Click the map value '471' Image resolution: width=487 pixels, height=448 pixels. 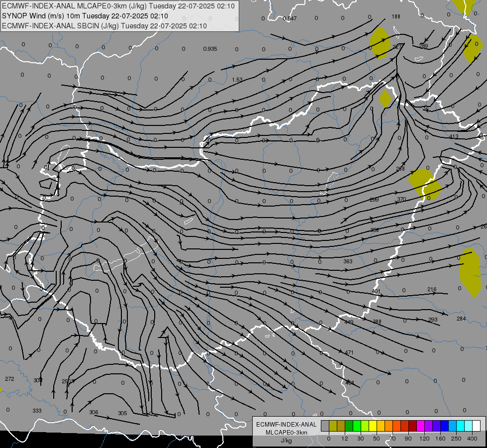(349, 352)
